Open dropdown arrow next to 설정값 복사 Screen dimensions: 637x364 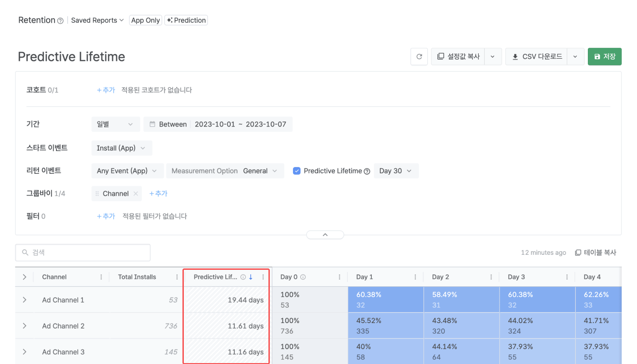[x=493, y=57]
